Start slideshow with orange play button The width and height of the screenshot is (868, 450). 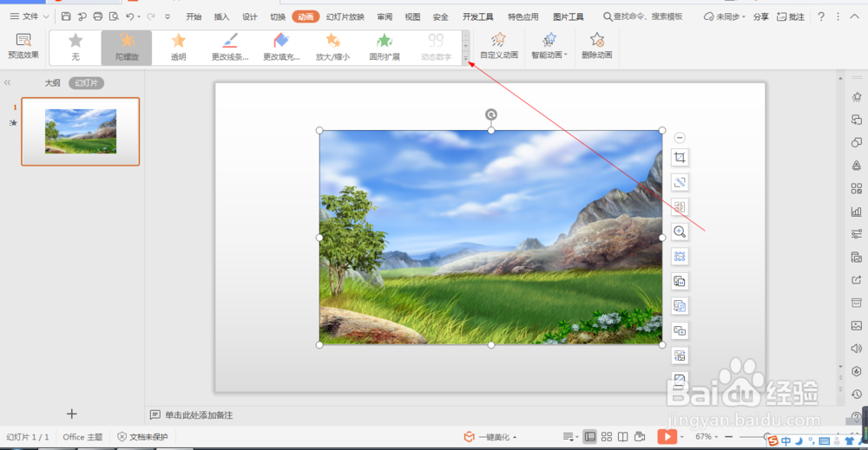click(667, 437)
